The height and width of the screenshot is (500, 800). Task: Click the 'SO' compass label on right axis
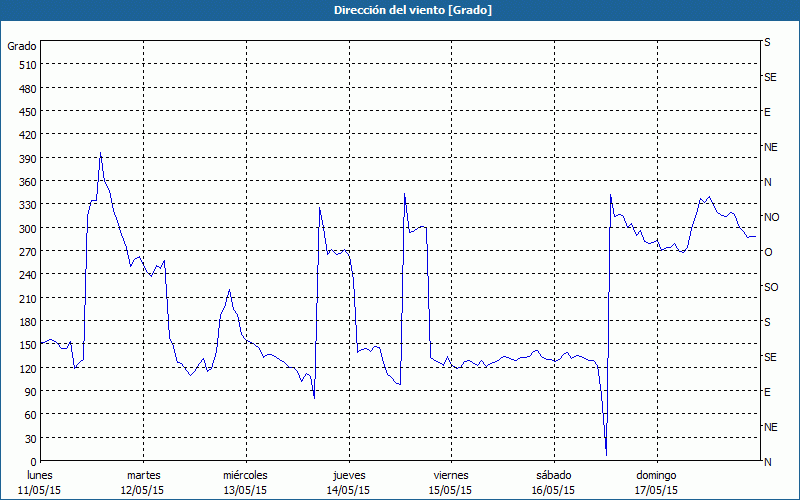(771, 287)
